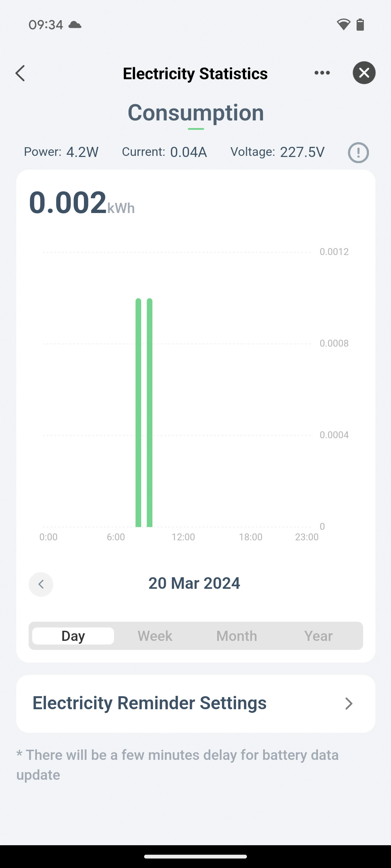The height and width of the screenshot is (868, 391).
Task: Tap the battery status icon
Action: click(360, 25)
